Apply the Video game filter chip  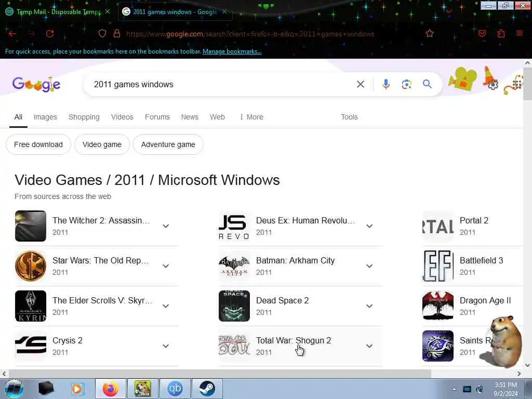tap(102, 144)
